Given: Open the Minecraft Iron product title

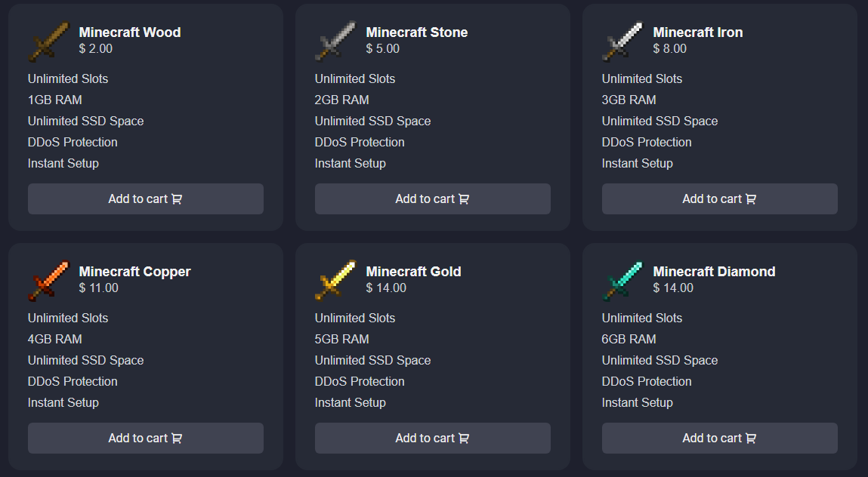Looking at the screenshot, I should point(698,32).
